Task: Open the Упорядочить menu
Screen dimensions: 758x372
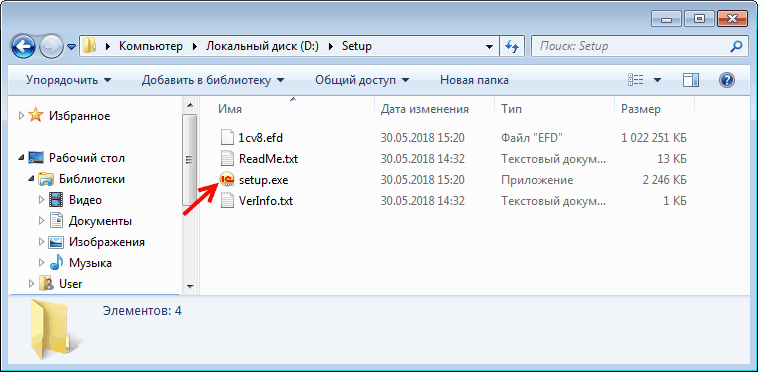Action: (x=68, y=80)
